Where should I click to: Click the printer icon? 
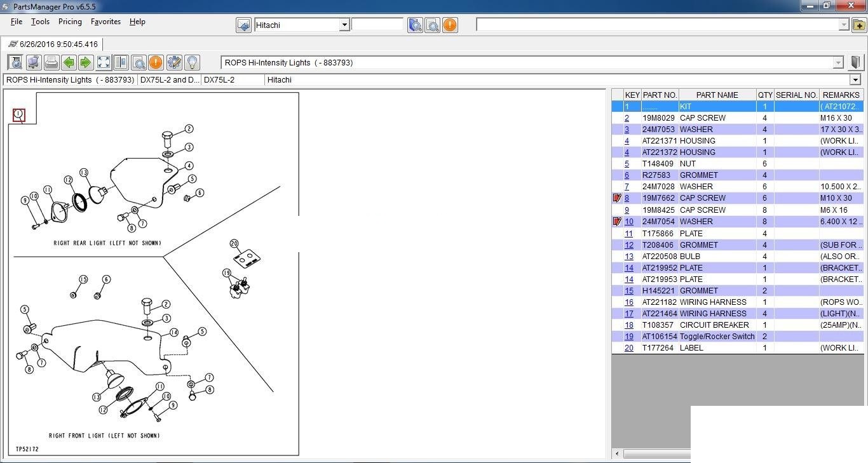51,62
